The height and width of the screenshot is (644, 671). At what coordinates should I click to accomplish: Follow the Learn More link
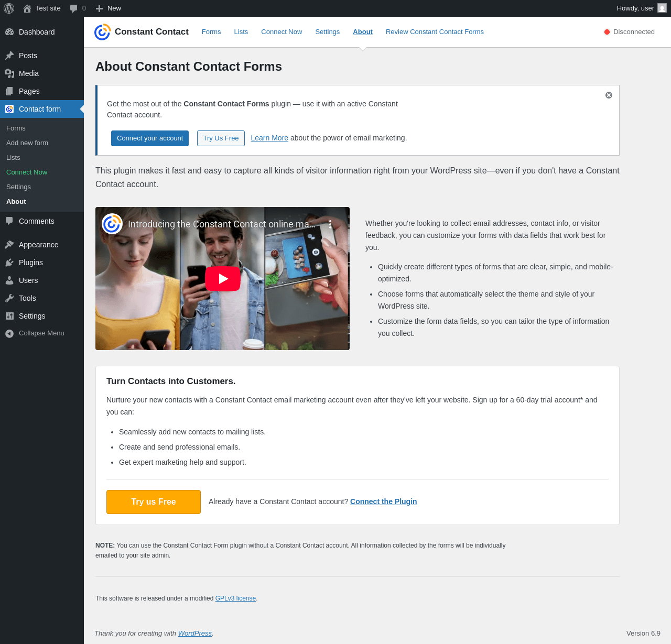[269, 138]
